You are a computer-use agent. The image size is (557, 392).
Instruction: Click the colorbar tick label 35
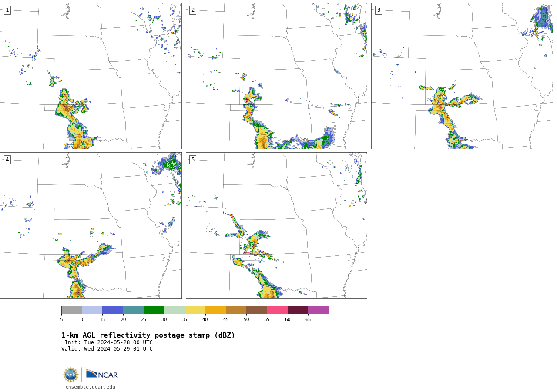pos(185,320)
